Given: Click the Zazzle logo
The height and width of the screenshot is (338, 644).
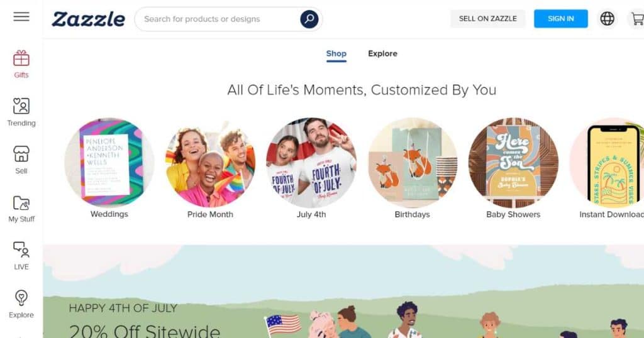Looking at the screenshot, I should [x=88, y=19].
